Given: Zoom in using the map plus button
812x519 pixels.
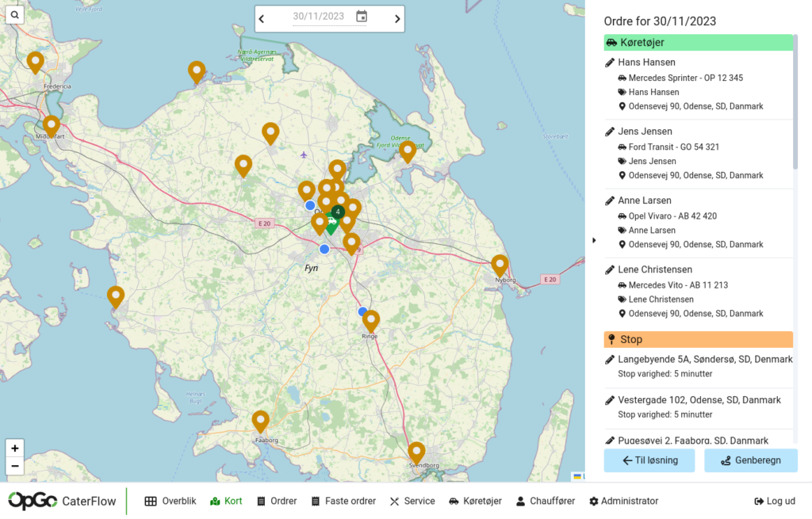Looking at the screenshot, I should click(14, 448).
